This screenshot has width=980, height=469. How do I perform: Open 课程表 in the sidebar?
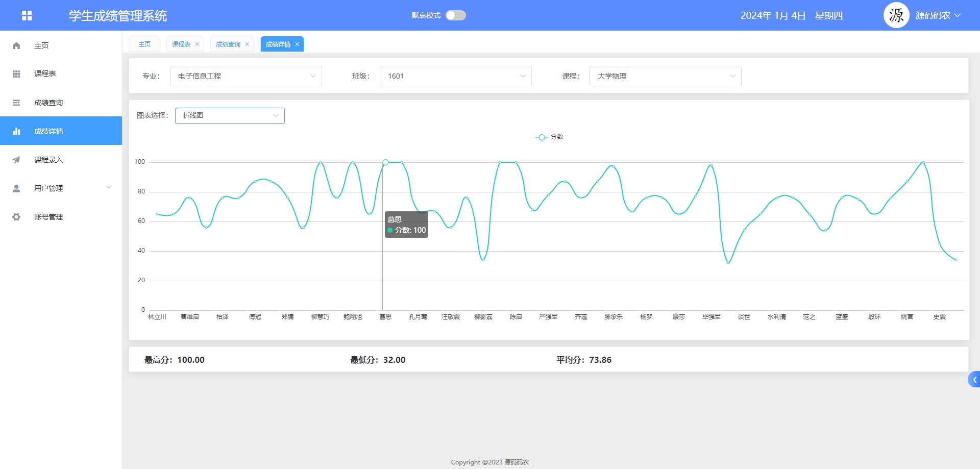[x=61, y=74]
